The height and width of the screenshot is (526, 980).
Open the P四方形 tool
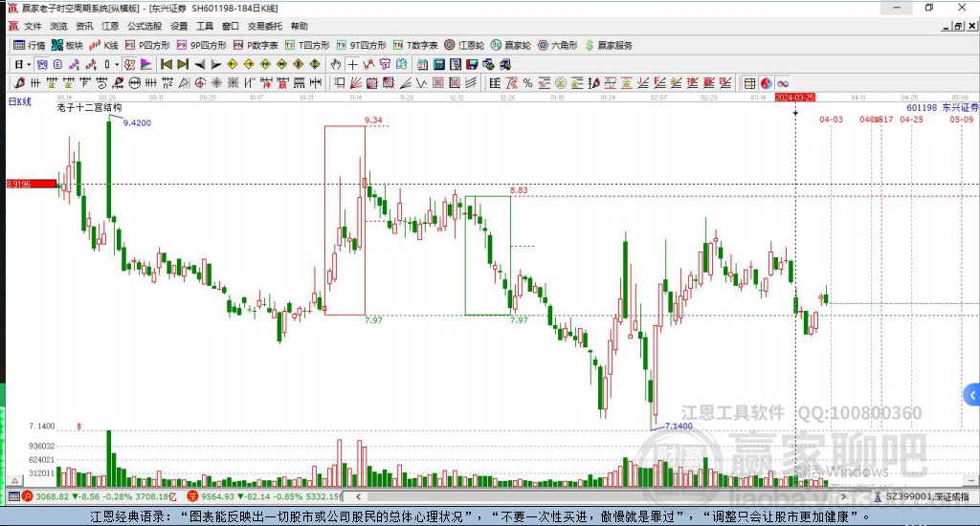(146, 45)
